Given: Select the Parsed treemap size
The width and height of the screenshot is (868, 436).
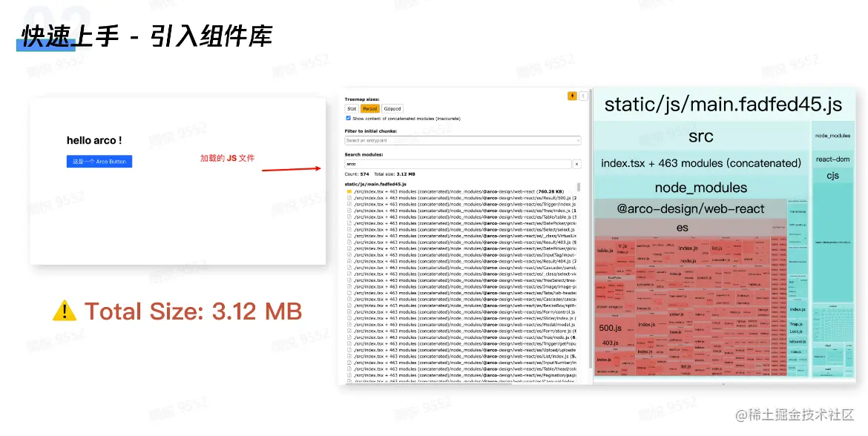Looking at the screenshot, I should tap(369, 109).
